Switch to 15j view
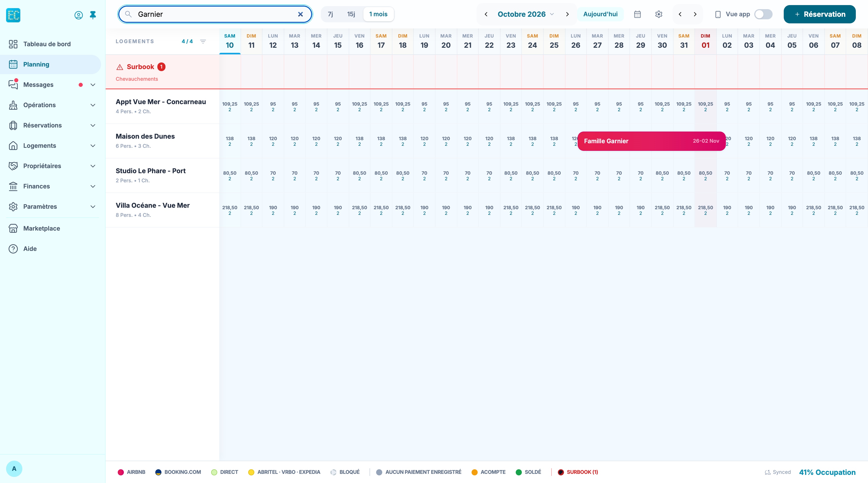Image resolution: width=868 pixels, height=483 pixels. click(x=351, y=14)
